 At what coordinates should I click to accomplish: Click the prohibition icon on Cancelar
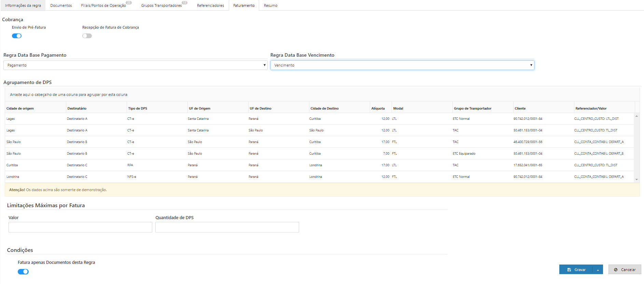(x=616, y=270)
